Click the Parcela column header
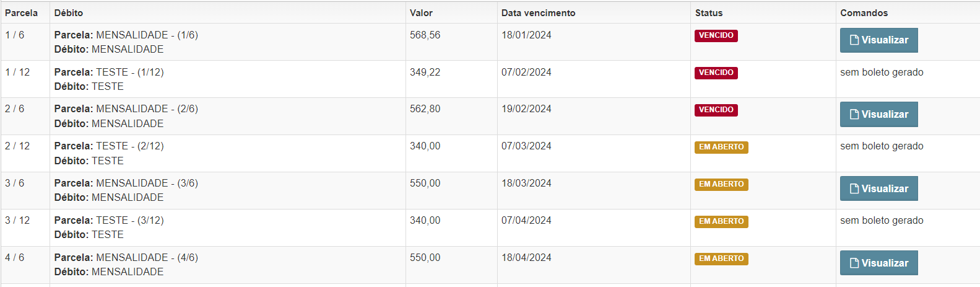This screenshot has width=980, height=287. tap(21, 13)
